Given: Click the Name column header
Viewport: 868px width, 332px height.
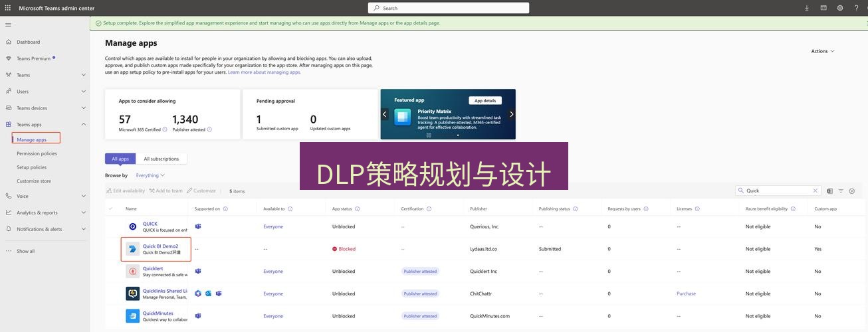Looking at the screenshot, I should coord(131,208).
